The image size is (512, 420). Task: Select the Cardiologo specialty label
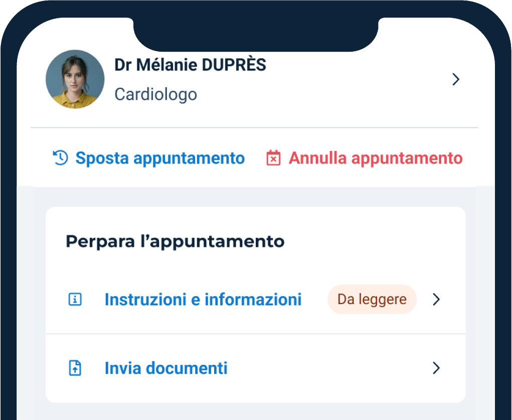[155, 94]
